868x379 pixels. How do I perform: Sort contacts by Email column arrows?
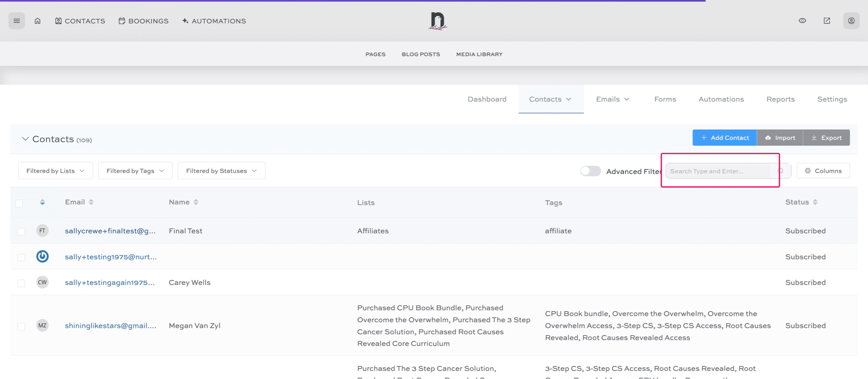click(x=91, y=202)
